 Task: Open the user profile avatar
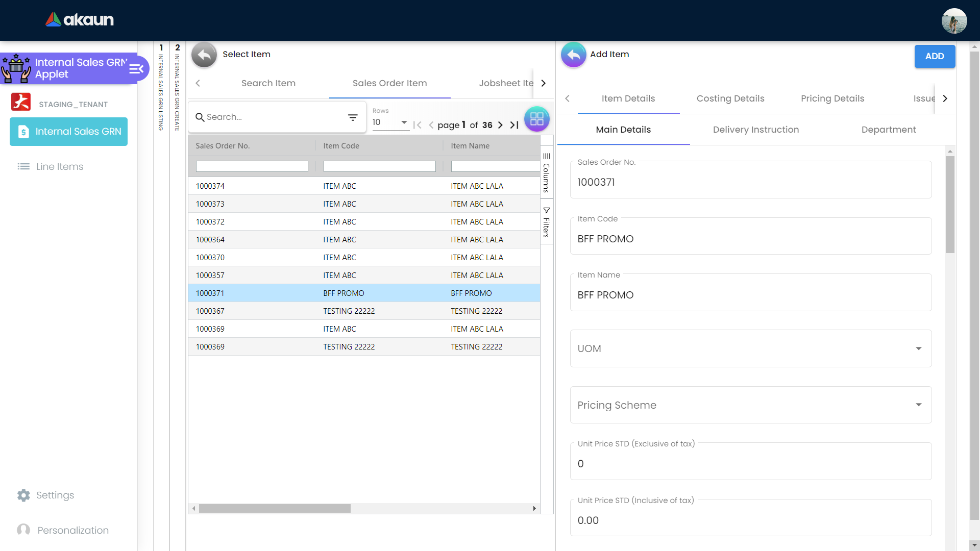953,21
